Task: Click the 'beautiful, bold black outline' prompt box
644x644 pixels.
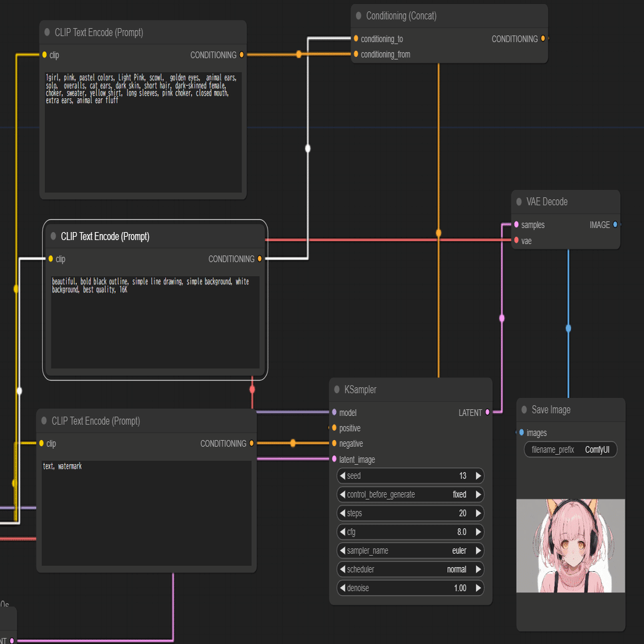Action: click(x=155, y=322)
